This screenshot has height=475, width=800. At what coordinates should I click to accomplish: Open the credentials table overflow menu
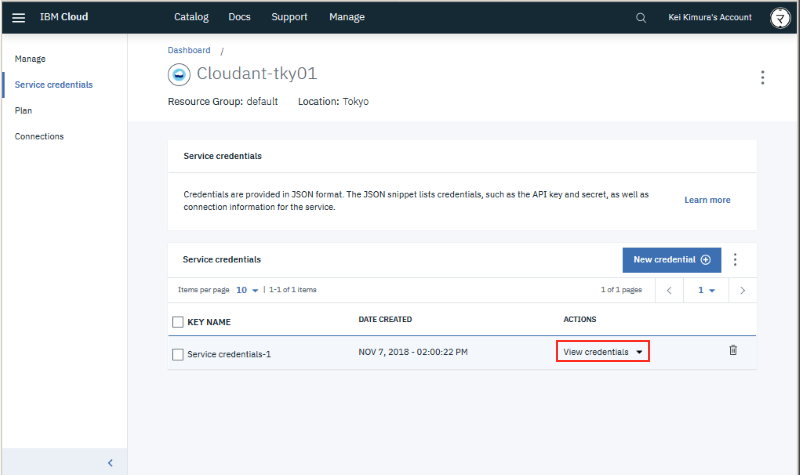[735, 260]
